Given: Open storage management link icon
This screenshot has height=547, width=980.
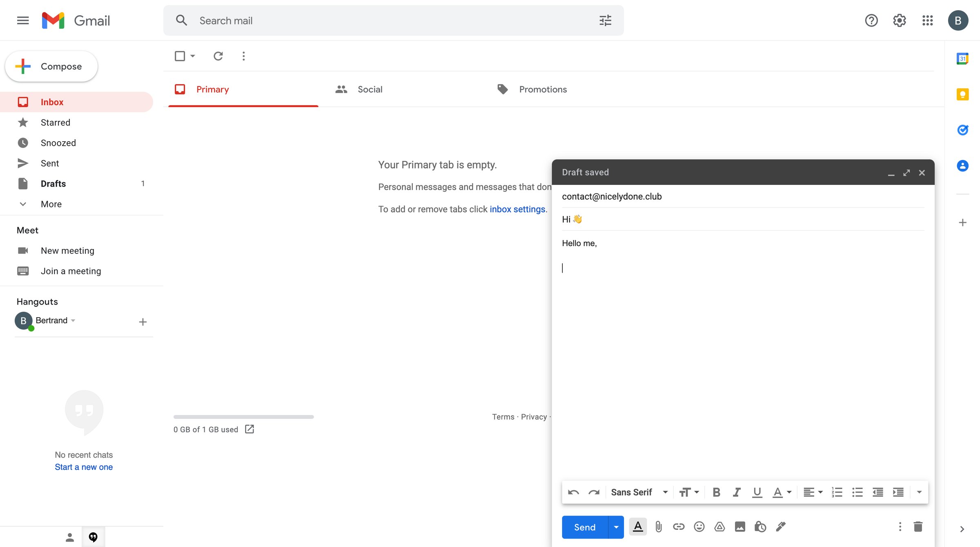Looking at the screenshot, I should point(249,429).
